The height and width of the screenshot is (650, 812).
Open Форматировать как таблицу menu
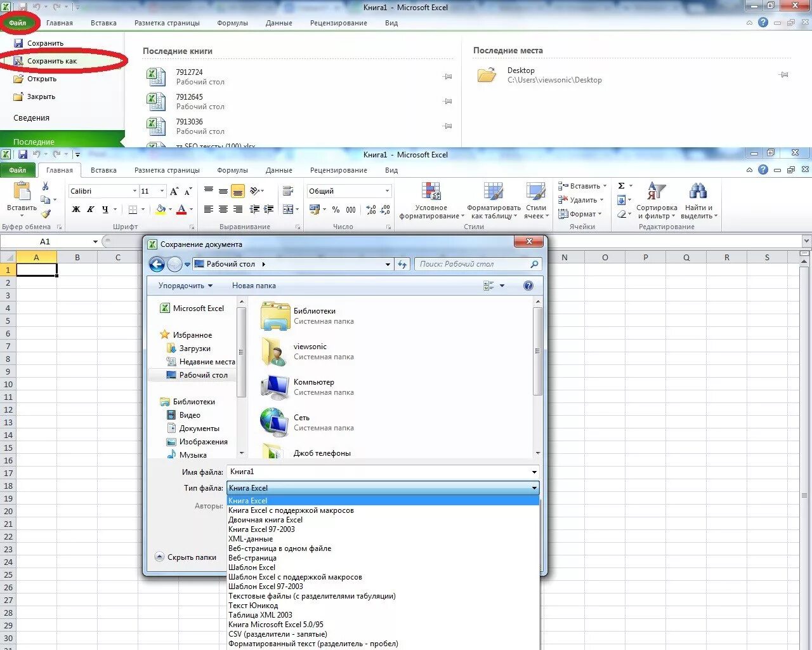tap(494, 201)
